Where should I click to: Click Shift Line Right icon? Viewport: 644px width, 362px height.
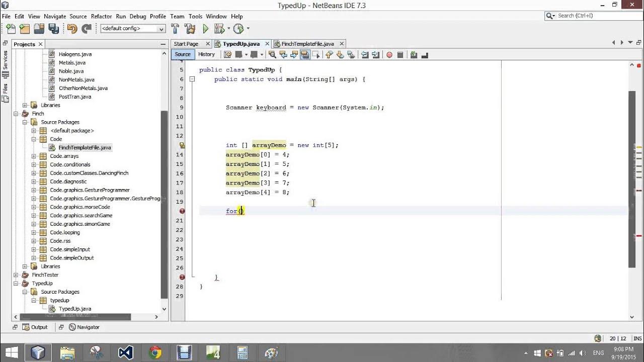(x=376, y=55)
